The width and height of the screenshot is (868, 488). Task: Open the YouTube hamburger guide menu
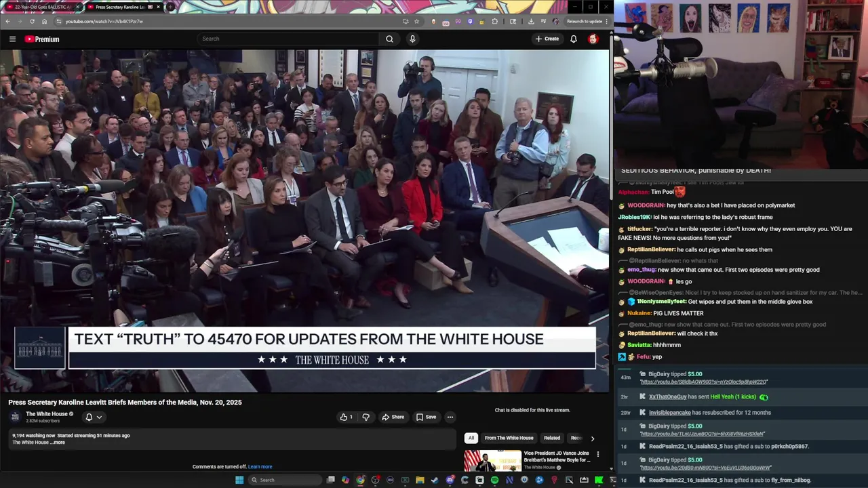12,39
